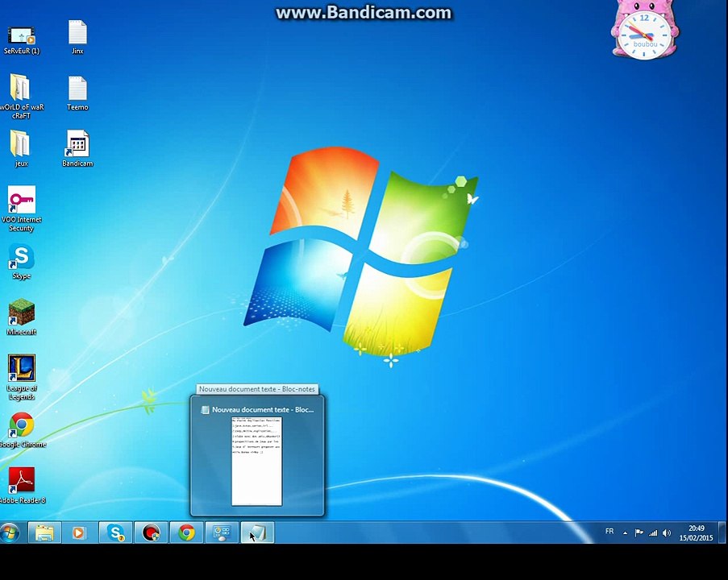Open Google Chrome from the taskbar
Viewport: 728px width, 580px height.
point(187,532)
